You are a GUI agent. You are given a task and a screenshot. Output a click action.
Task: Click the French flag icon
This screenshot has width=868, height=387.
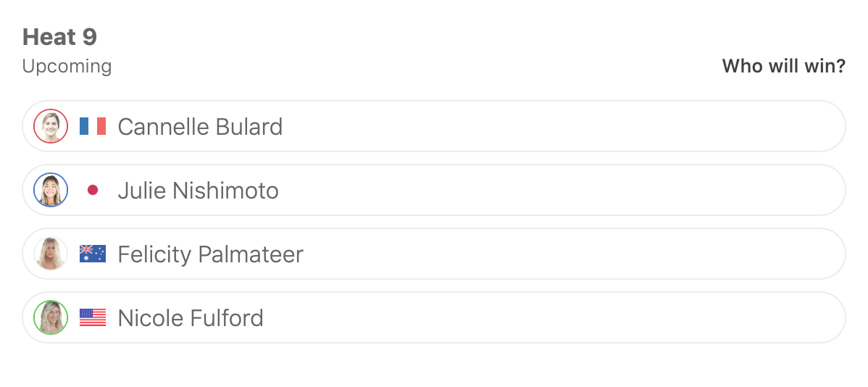(x=93, y=127)
